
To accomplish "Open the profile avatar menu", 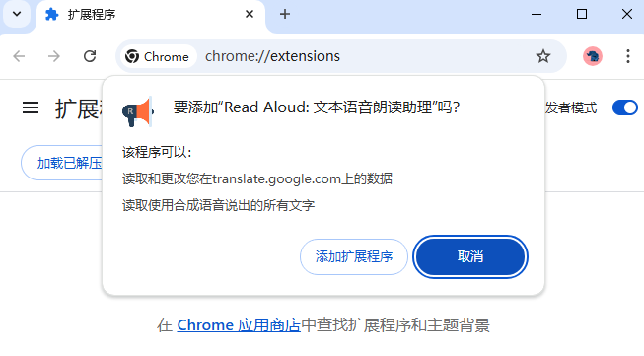I will pos(593,56).
